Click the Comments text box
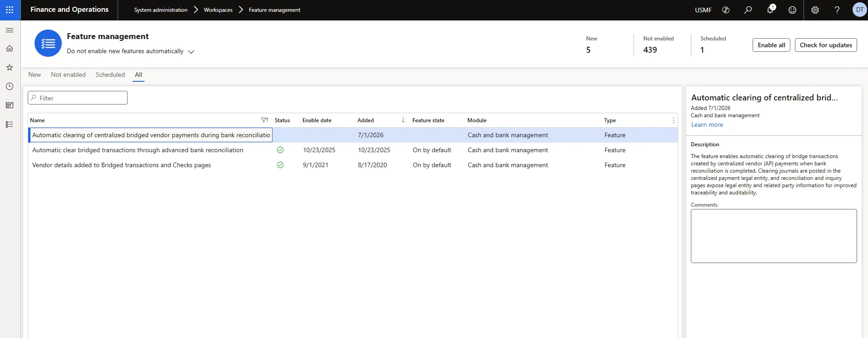The width and height of the screenshot is (868, 338). [774, 236]
